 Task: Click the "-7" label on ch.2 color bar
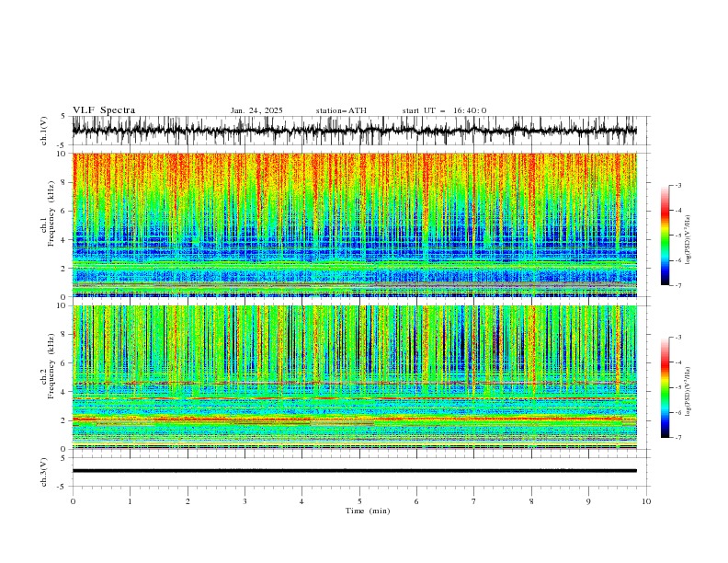[678, 438]
